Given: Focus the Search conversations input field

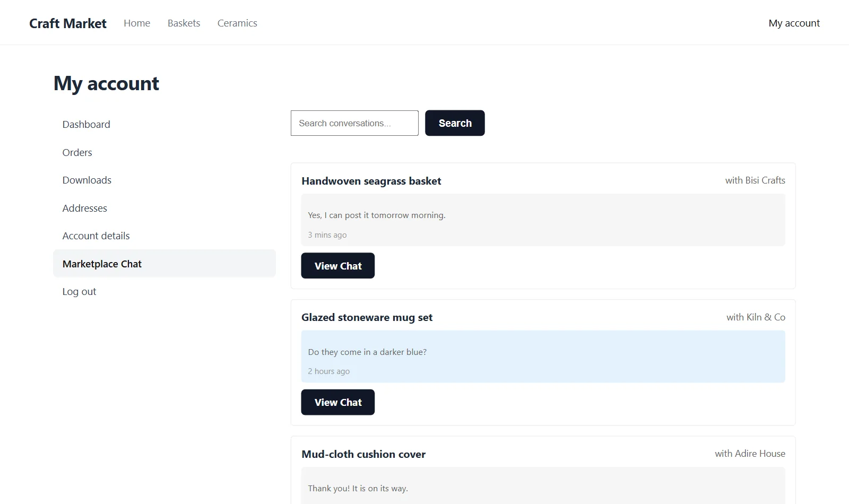Looking at the screenshot, I should click(354, 123).
